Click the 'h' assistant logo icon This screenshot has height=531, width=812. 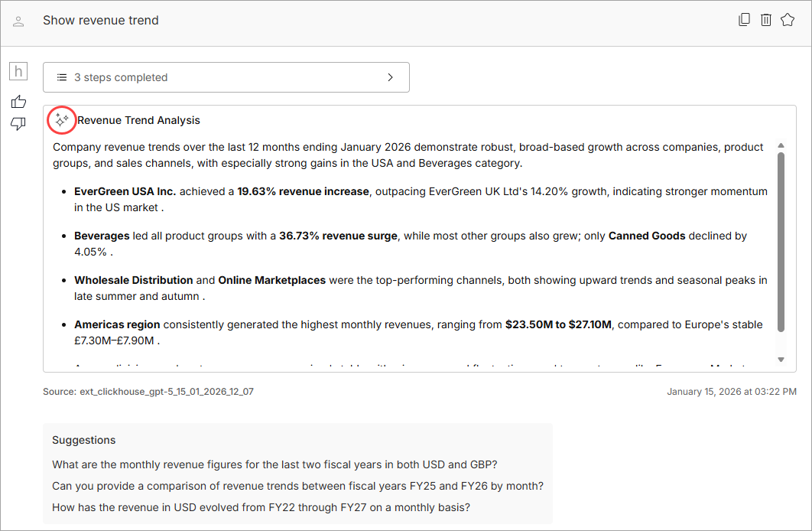coord(18,72)
